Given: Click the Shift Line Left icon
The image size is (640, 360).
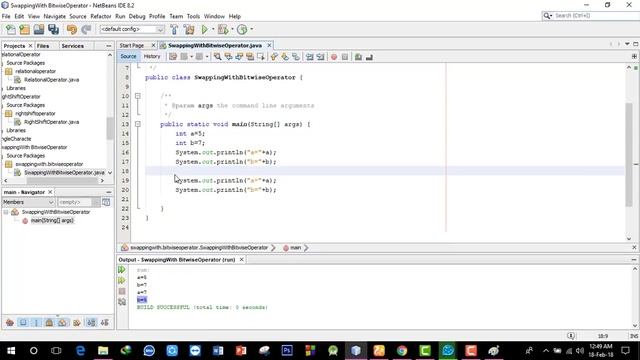Looking at the screenshot, I should [310, 57].
